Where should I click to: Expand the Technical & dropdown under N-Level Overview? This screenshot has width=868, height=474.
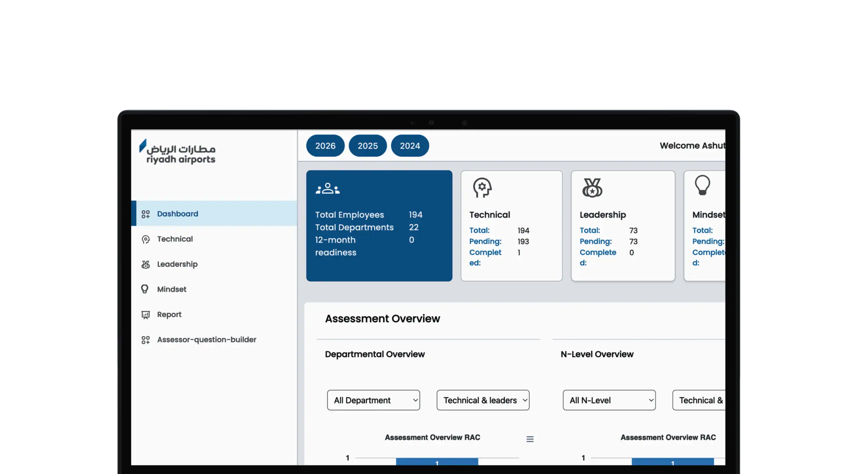click(x=699, y=400)
